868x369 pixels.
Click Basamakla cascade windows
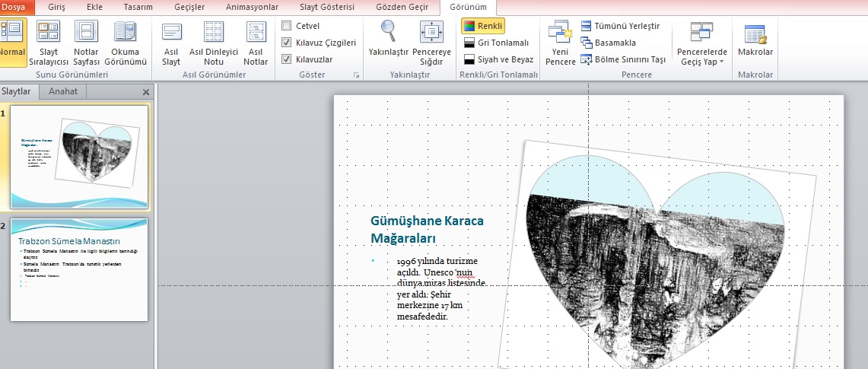[609, 43]
